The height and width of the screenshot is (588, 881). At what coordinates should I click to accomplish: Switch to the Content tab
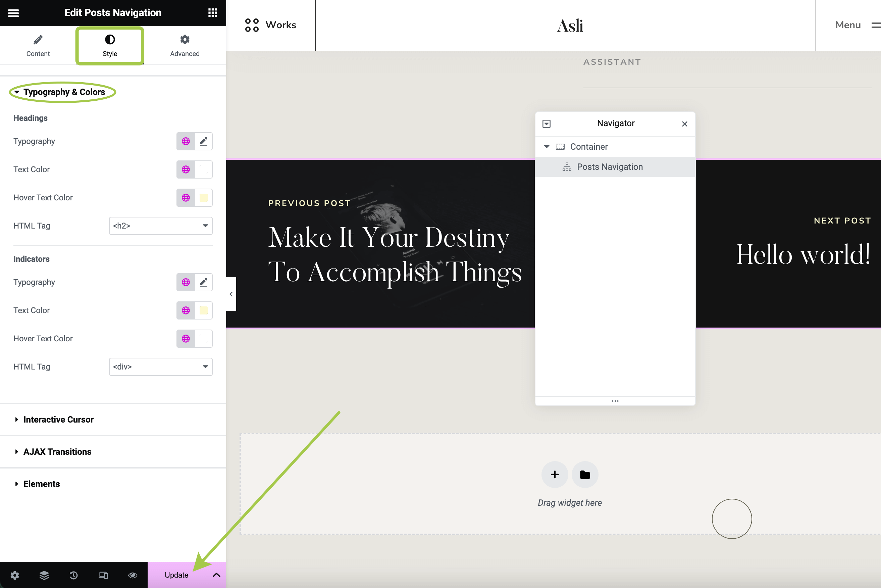point(38,46)
